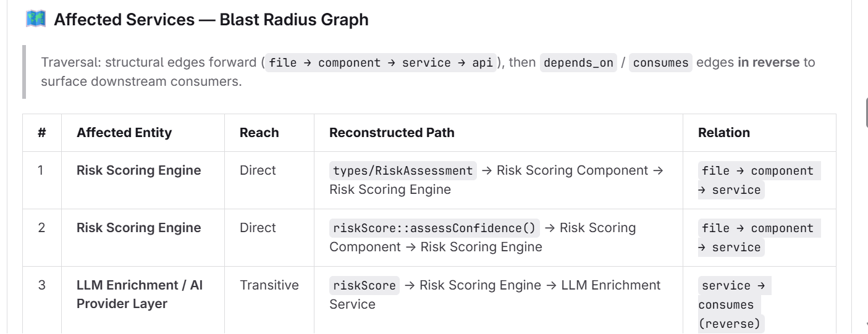Click the scrollbar thumb at right edge

[867, 112]
